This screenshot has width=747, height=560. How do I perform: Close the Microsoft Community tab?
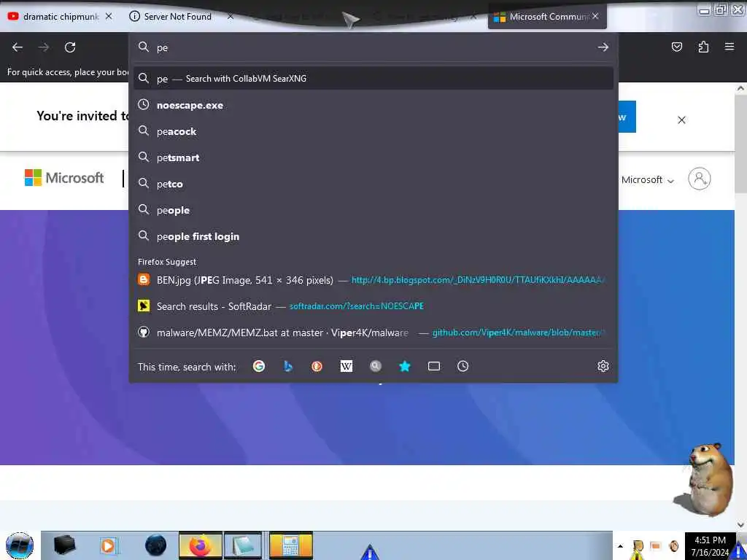pyautogui.click(x=595, y=16)
